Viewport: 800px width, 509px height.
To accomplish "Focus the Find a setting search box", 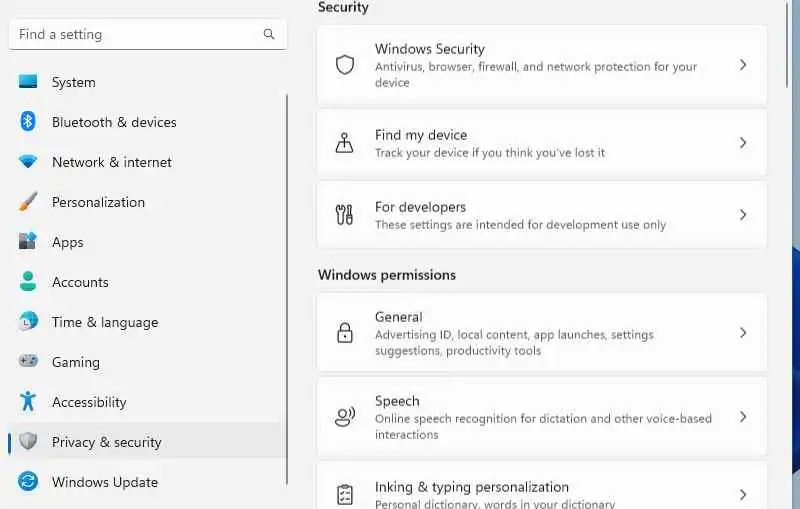I will pyautogui.click(x=135, y=34).
